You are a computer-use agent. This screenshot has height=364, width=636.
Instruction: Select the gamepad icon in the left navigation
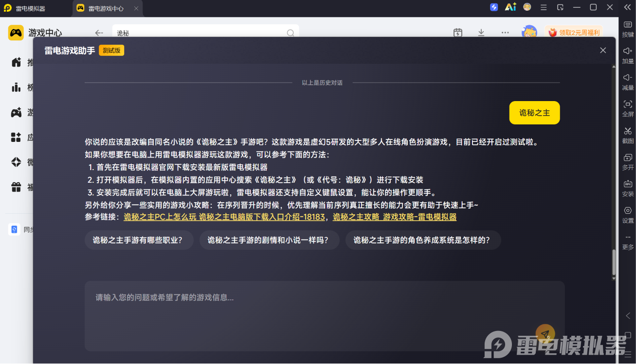point(16,113)
